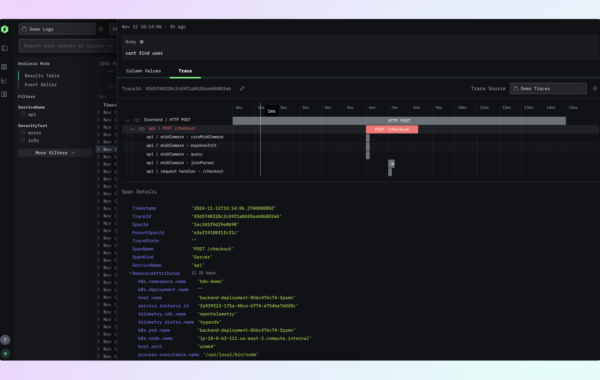
Task: Switch to the Column Values tab
Action: pyautogui.click(x=143, y=71)
